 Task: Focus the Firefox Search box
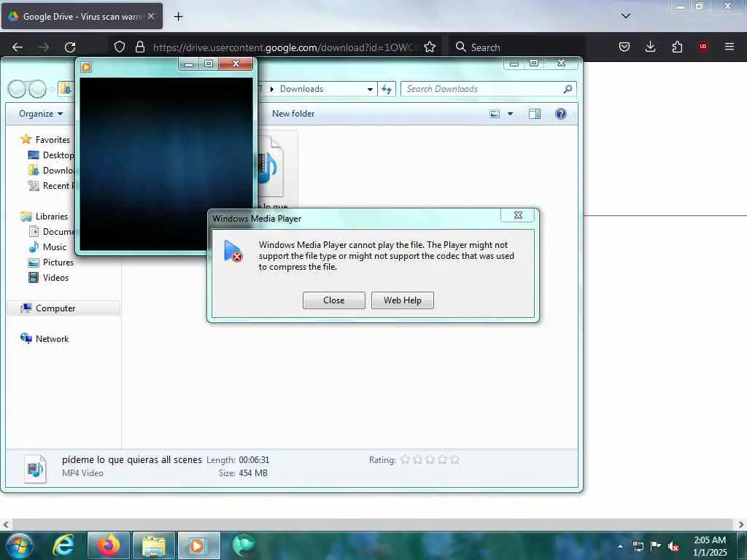[517, 47]
